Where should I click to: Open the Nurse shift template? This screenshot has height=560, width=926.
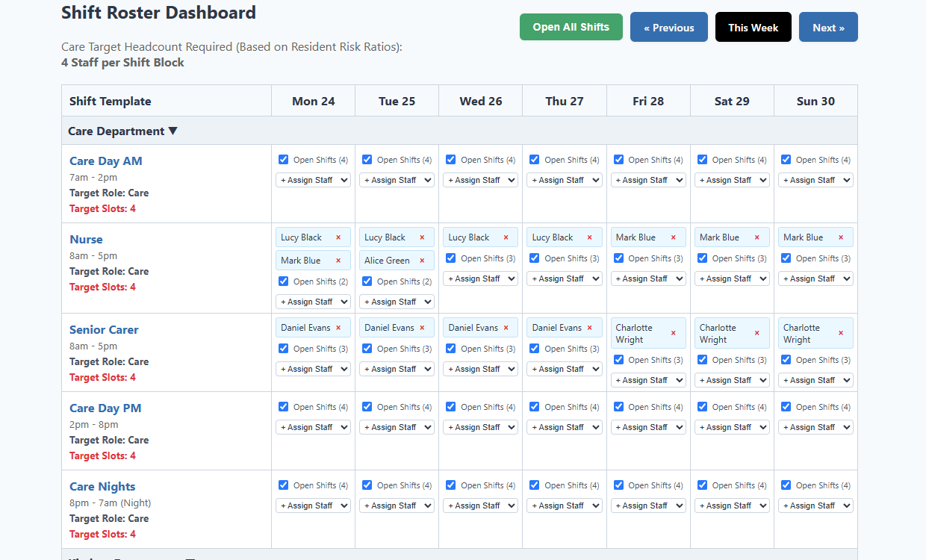(86, 239)
